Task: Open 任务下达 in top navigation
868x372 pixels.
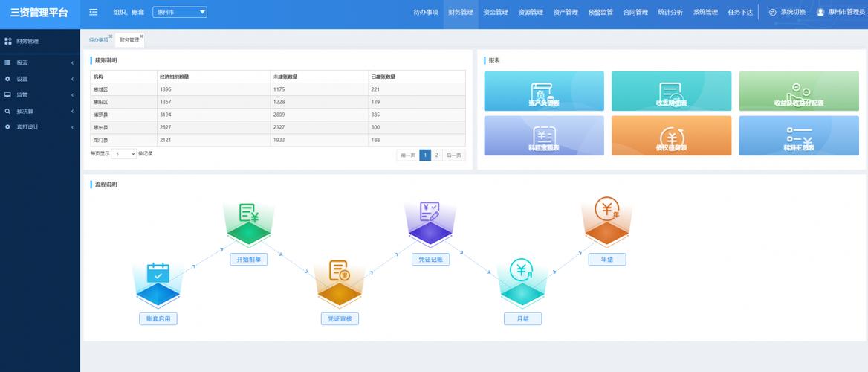Action: (x=740, y=12)
